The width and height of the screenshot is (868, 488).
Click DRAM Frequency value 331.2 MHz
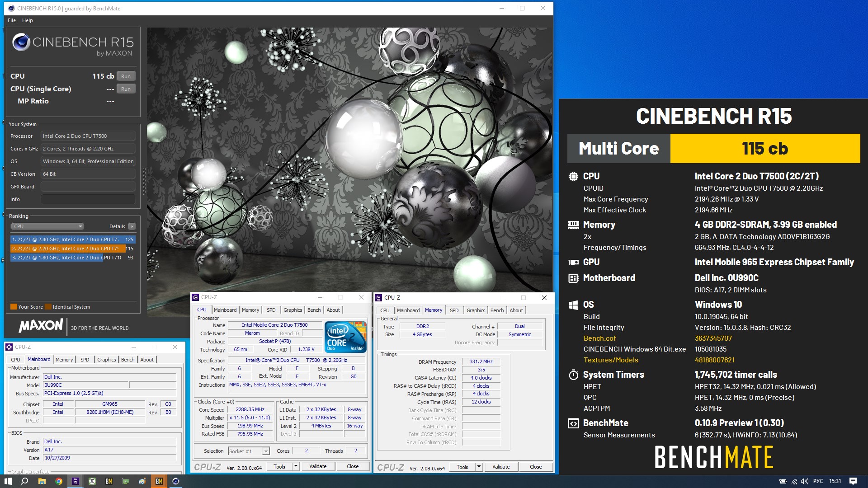[x=481, y=361]
